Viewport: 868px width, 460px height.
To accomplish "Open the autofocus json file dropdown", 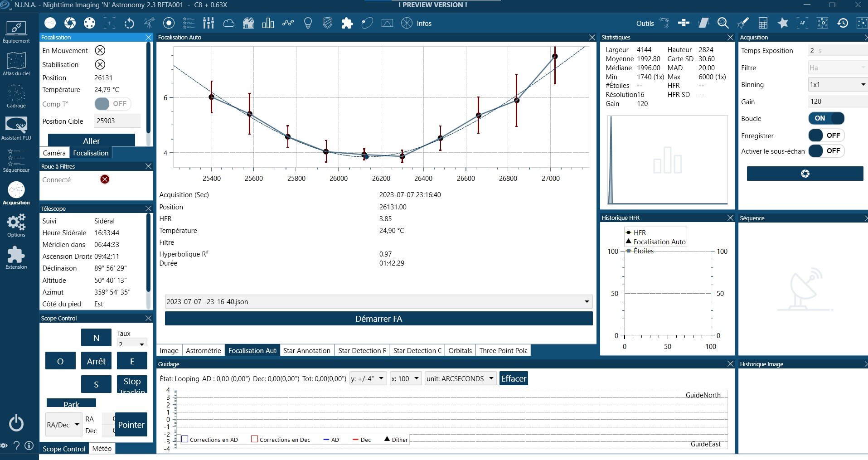I will (378, 302).
